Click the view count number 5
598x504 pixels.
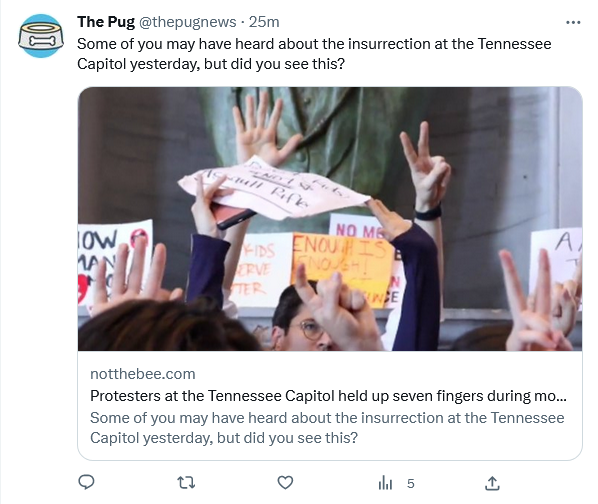click(x=410, y=483)
